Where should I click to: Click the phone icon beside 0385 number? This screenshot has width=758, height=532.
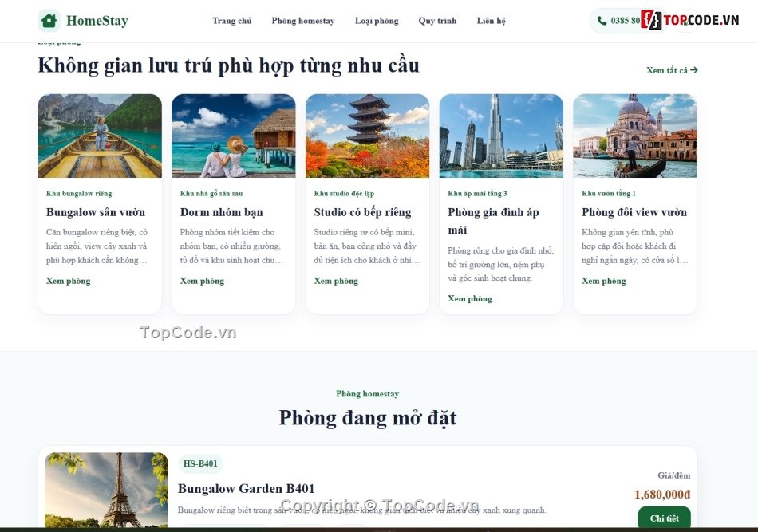pos(602,21)
